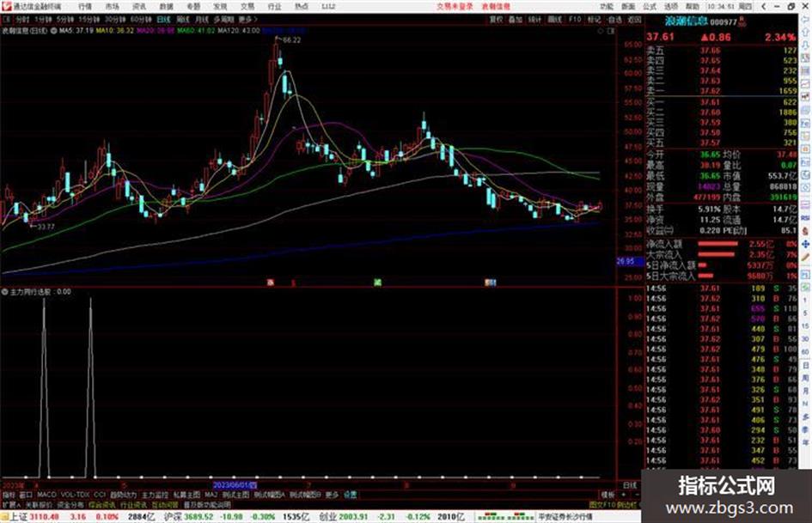Click the 窗口 tab at bottom bar
The width and height of the screenshot is (812, 523).
26,495
